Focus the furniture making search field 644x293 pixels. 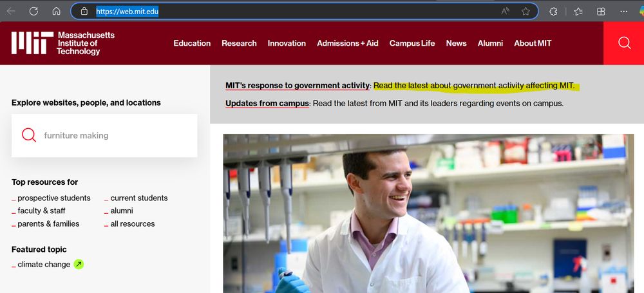pyautogui.click(x=104, y=136)
